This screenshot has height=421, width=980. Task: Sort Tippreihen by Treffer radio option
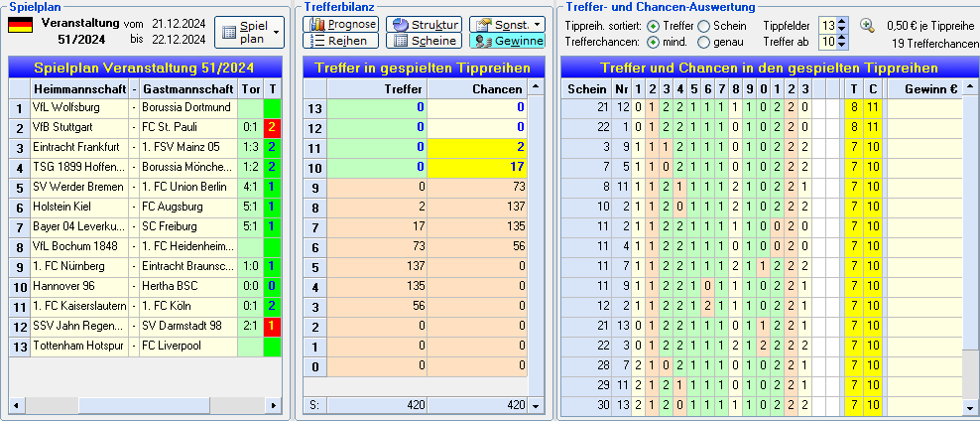pyautogui.click(x=653, y=26)
